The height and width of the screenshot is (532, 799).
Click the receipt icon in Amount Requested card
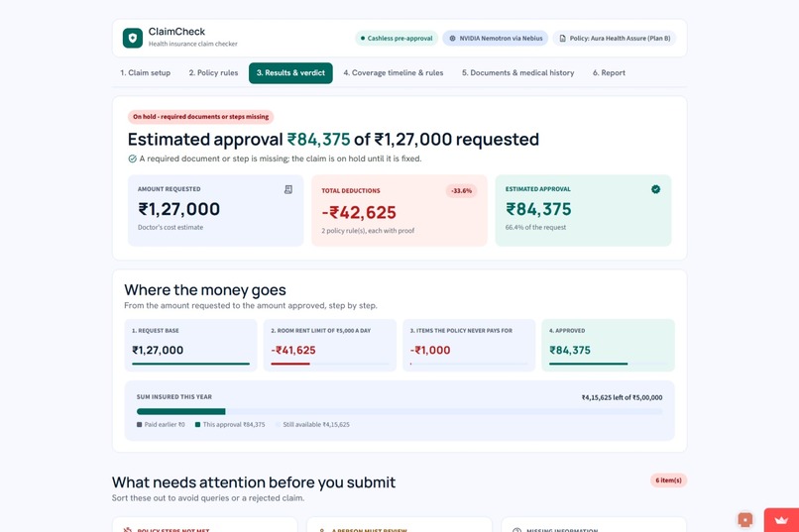pyautogui.click(x=287, y=189)
